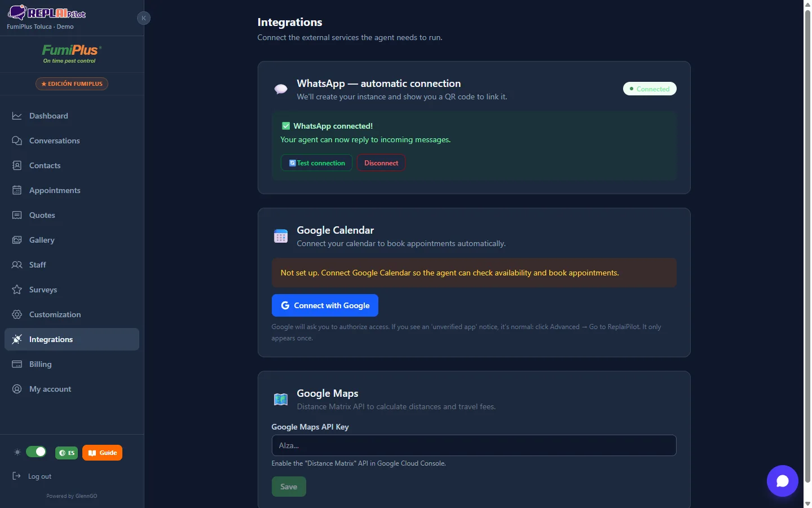Open the Dashboard menu item
Viewport: 812px width, 508px height.
tap(72, 116)
